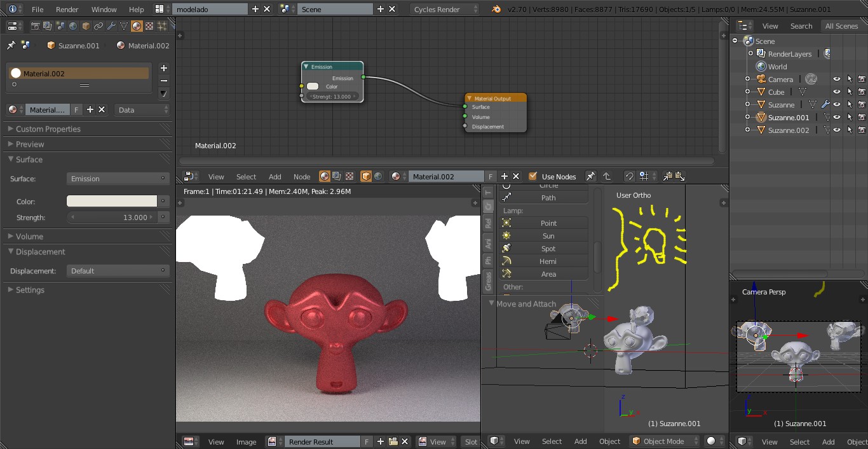Click the Strength 13.000 slider in Surface panel
868x449 pixels.
(112, 217)
